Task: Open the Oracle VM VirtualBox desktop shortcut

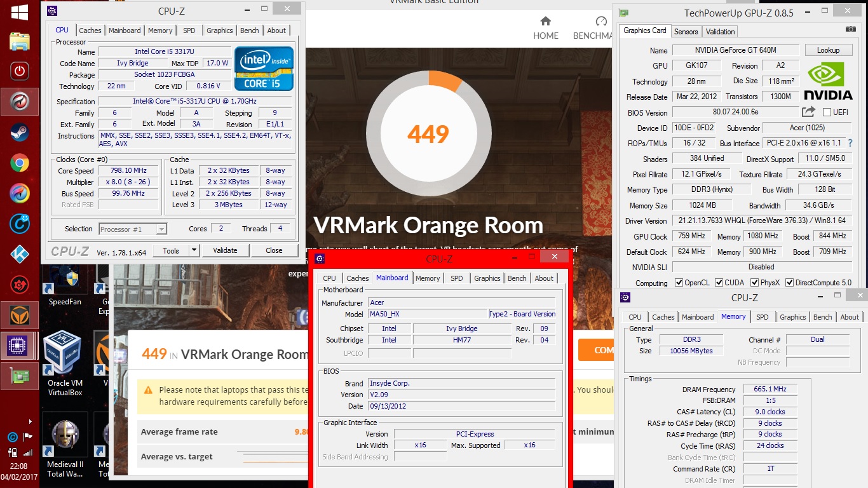Action: [64, 363]
